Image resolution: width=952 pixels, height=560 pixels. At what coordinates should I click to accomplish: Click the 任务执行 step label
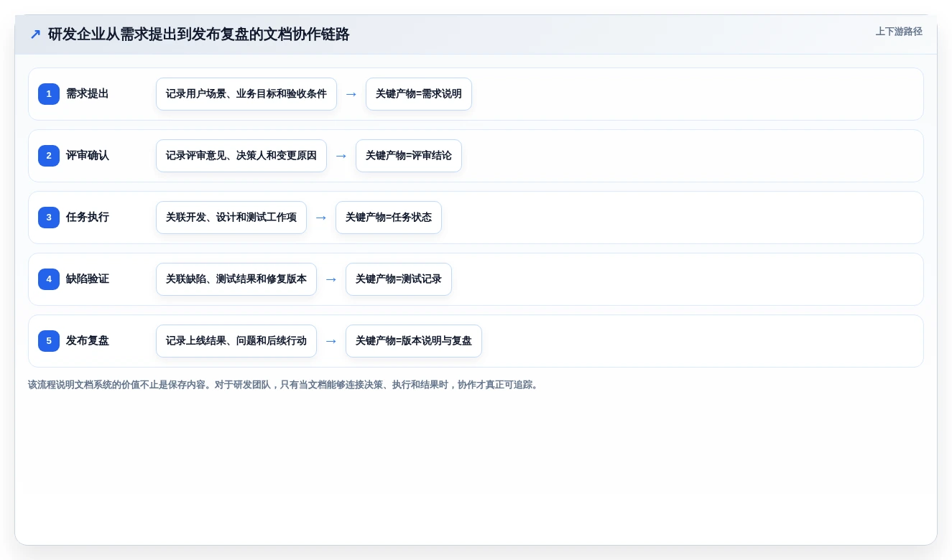88,218
